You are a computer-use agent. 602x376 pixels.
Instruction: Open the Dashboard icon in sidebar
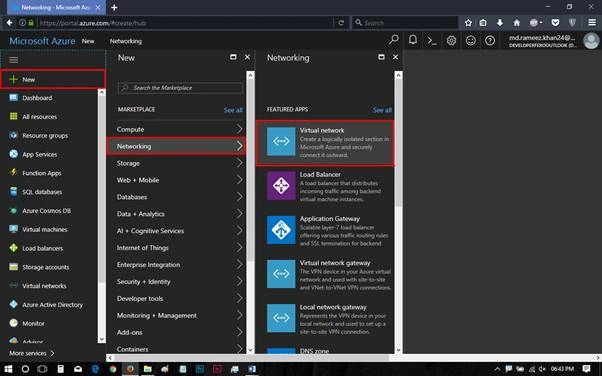(x=13, y=98)
